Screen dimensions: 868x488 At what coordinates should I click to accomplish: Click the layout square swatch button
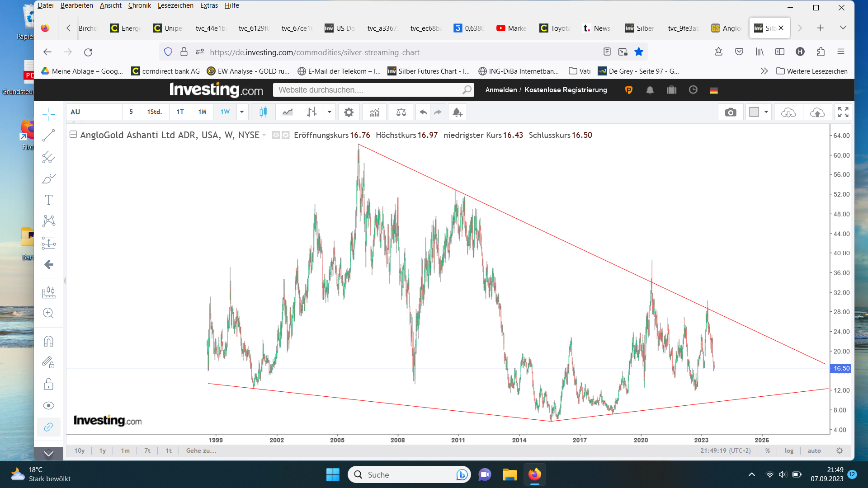754,112
